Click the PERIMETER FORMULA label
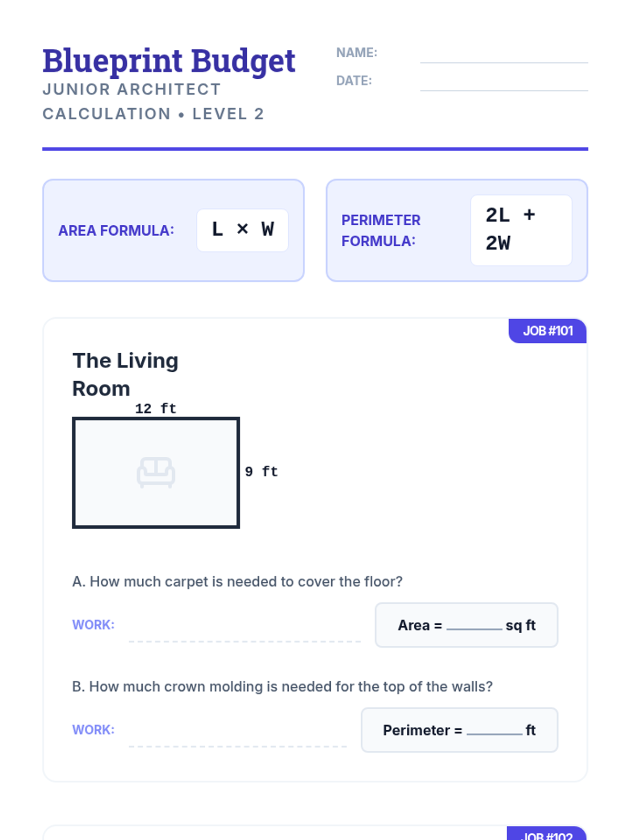This screenshot has width=630, height=840. (381, 230)
